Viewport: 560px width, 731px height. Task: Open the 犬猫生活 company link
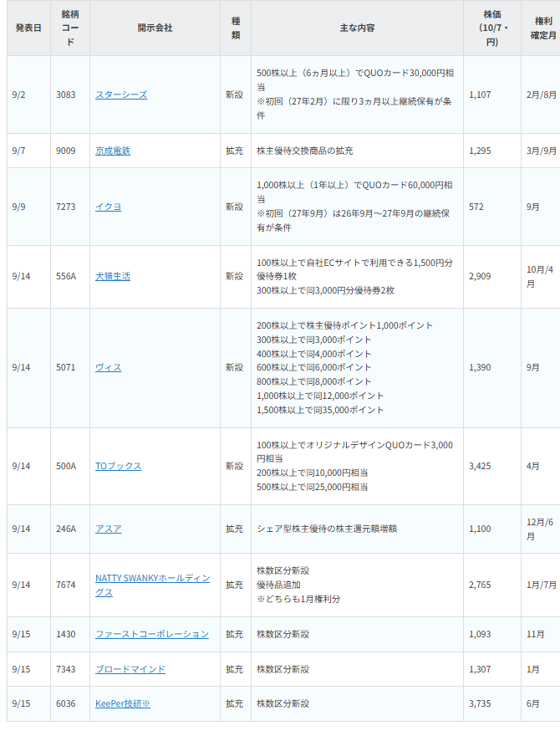(113, 276)
